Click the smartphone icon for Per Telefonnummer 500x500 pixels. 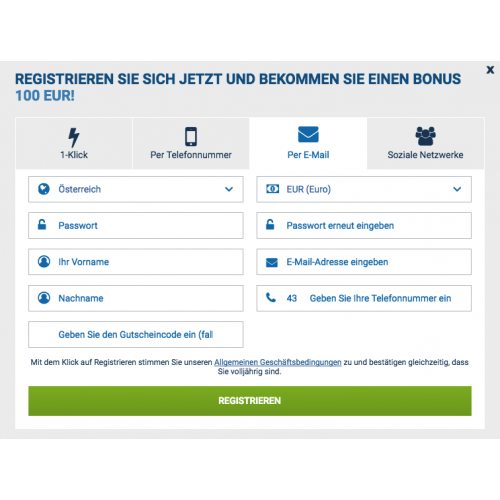pyautogui.click(x=191, y=136)
